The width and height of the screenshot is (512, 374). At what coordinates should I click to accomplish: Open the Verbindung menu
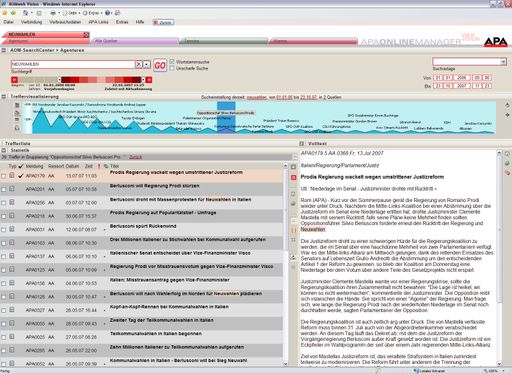pos(32,22)
